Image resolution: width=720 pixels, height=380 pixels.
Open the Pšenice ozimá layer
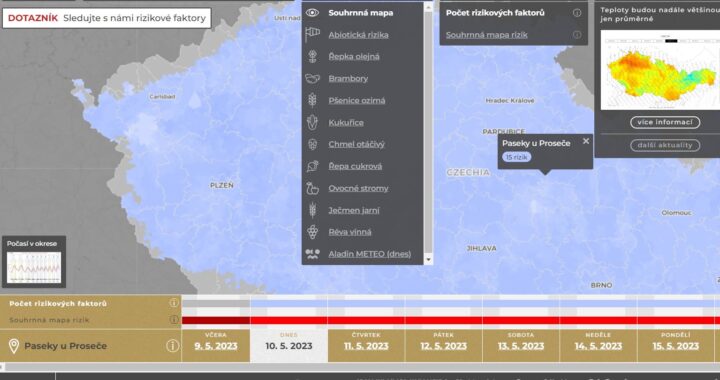coord(357,101)
